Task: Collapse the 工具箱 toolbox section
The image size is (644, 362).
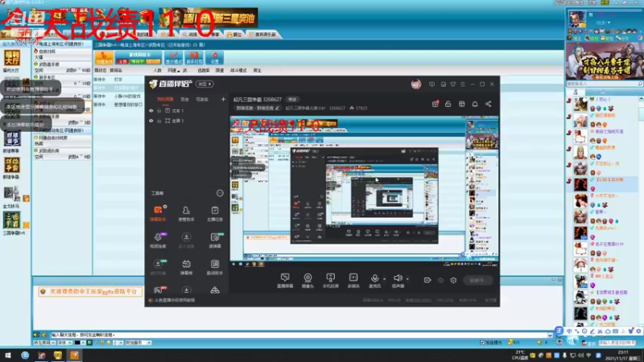Action: 220,193
